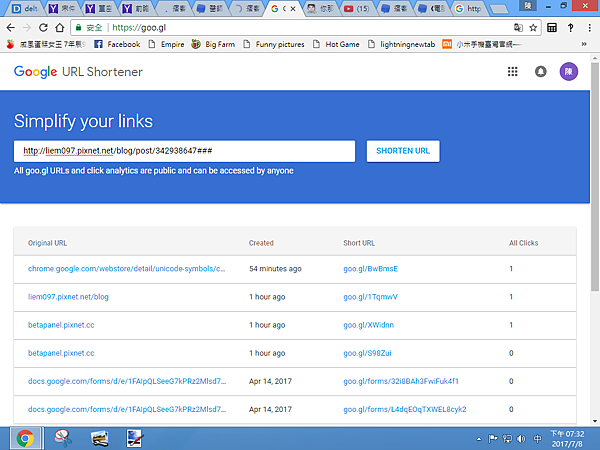This screenshot has height=450, width=600.
Task: Open the Snipping Tool taskbar icon
Action: (x=63, y=439)
